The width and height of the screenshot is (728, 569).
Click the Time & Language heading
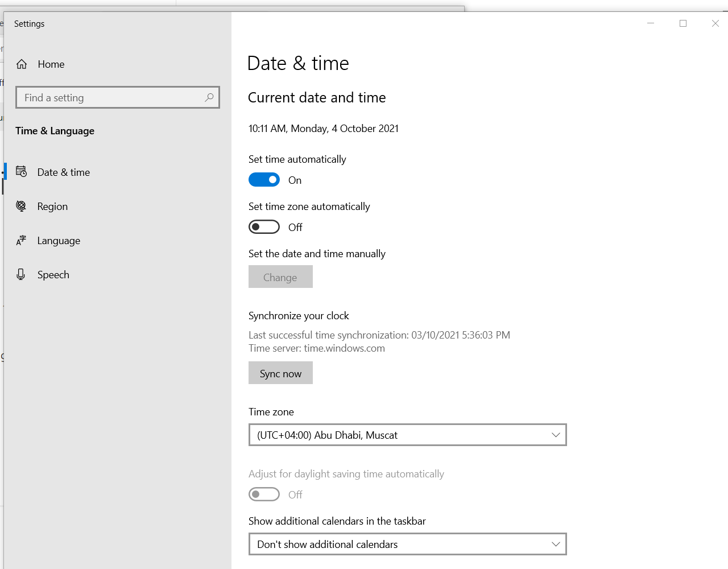tap(55, 131)
